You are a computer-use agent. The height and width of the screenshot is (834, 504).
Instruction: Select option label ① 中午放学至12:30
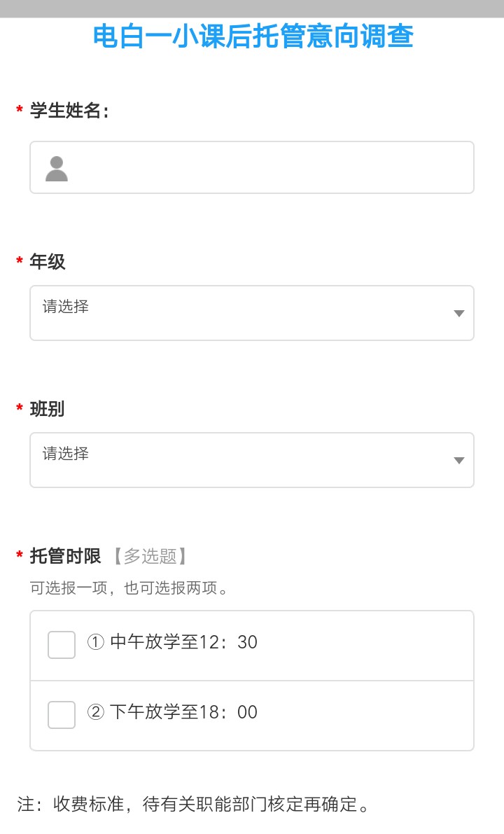(x=172, y=642)
